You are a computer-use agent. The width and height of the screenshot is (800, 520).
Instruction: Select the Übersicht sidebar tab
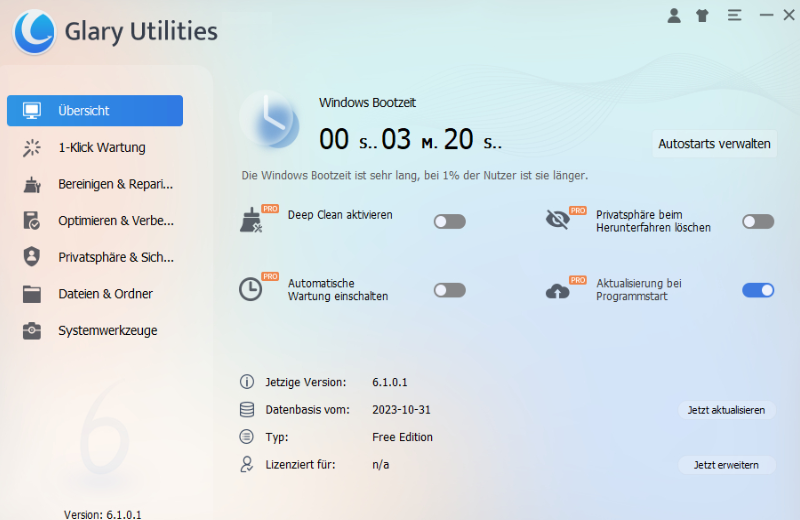[95, 110]
